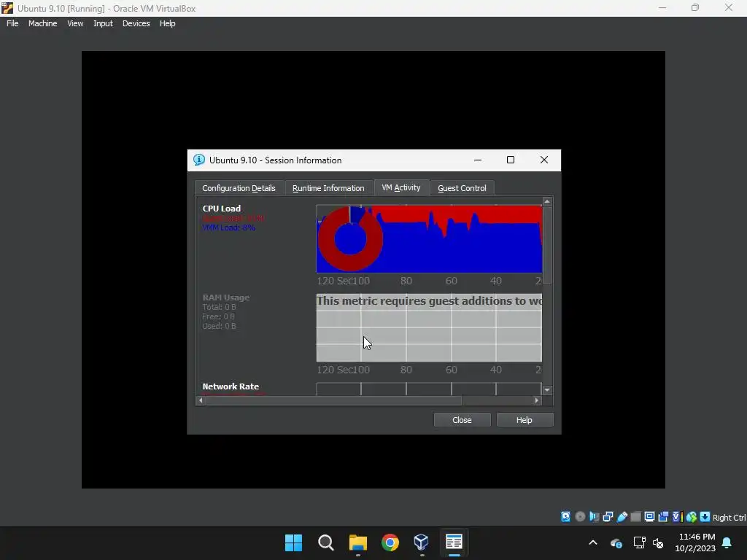Show hidden system tray icons

[x=593, y=542]
